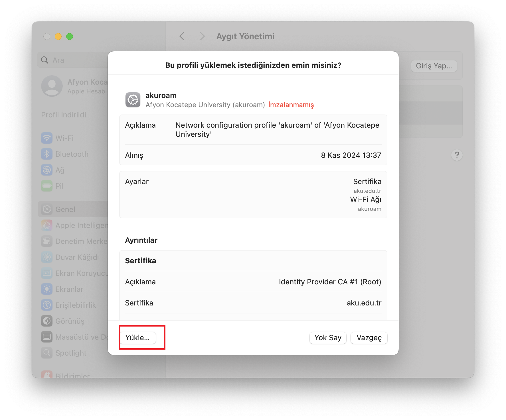Click the Yükle... install button
This screenshot has width=506, height=420.
click(x=138, y=338)
